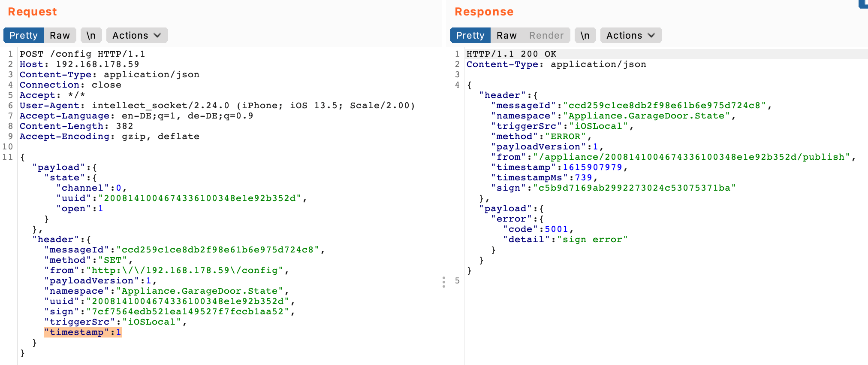Click the "triggerSrc":"iOSLocal" line in response
868x365 pixels.
click(562, 126)
